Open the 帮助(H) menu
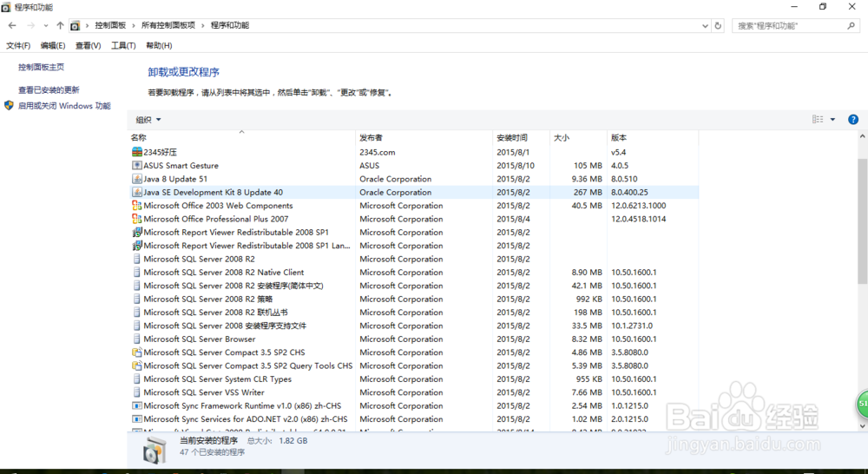Image resolution: width=868 pixels, height=474 pixels. tap(159, 45)
